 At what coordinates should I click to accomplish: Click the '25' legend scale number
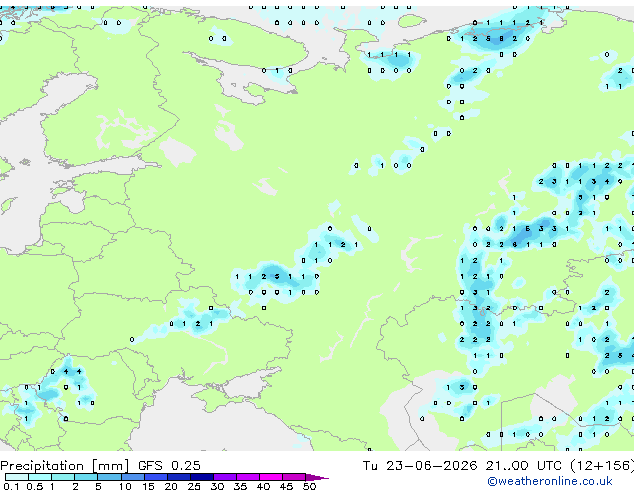click(194, 486)
